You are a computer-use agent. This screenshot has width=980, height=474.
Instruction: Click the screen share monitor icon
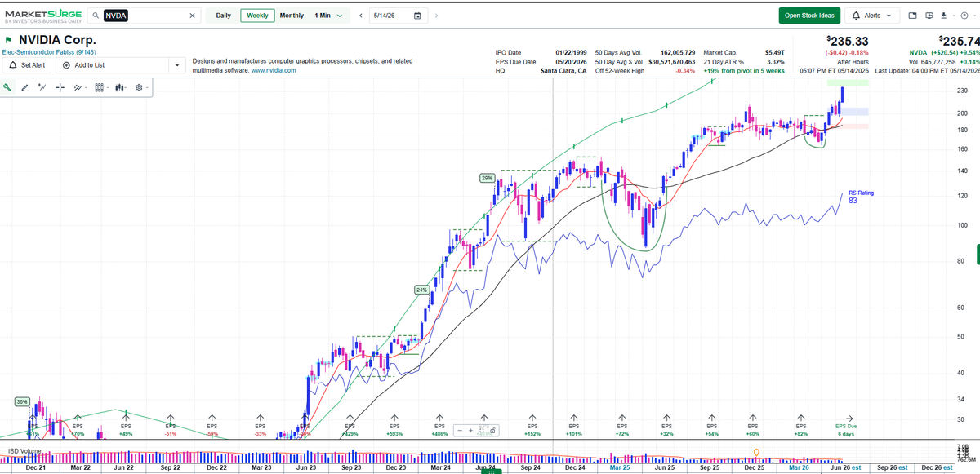(x=929, y=16)
